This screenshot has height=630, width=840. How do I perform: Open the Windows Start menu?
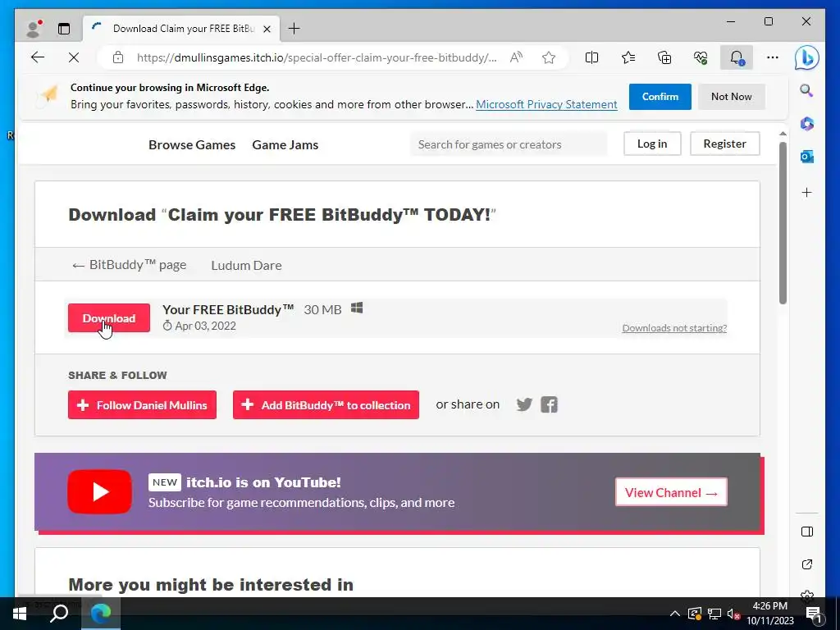20,614
